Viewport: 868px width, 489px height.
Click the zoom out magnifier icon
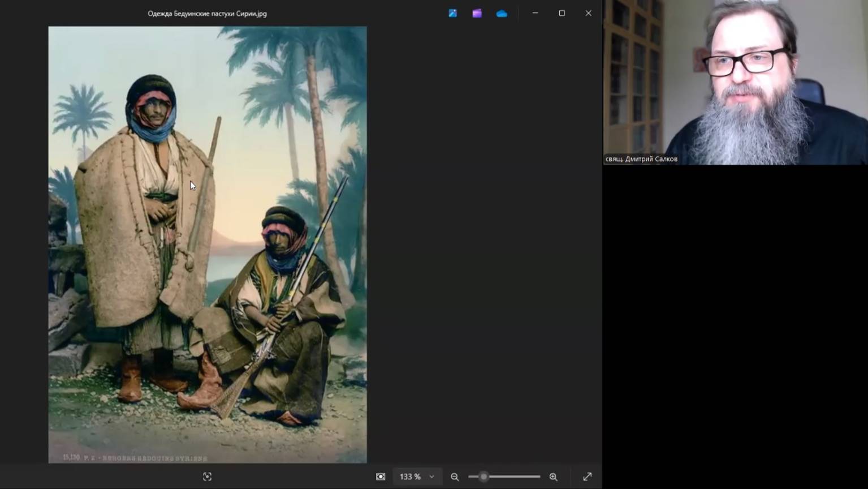[455, 477]
